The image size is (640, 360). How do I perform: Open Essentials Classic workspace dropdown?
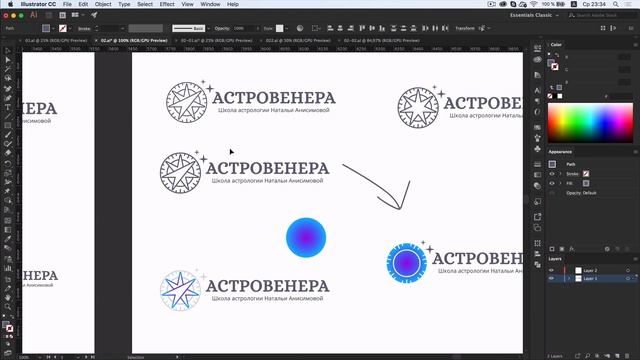click(534, 15)
